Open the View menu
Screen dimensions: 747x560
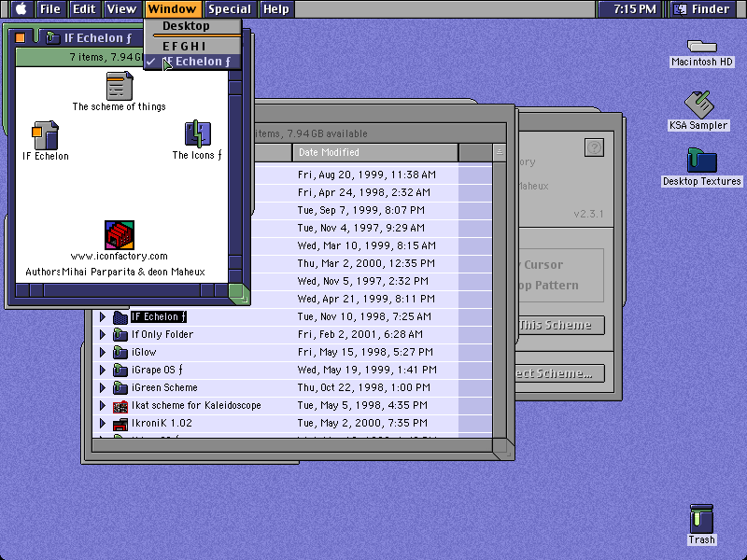(121, 8)
